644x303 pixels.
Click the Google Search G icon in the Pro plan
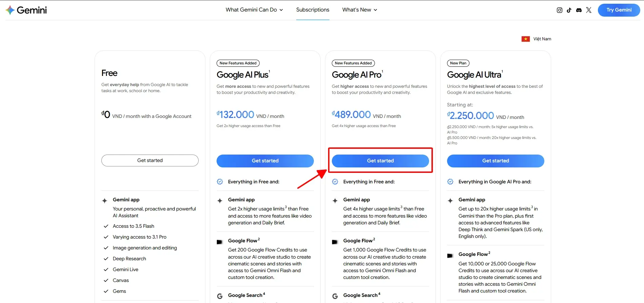pyautogui.click(x=335, y=296)
